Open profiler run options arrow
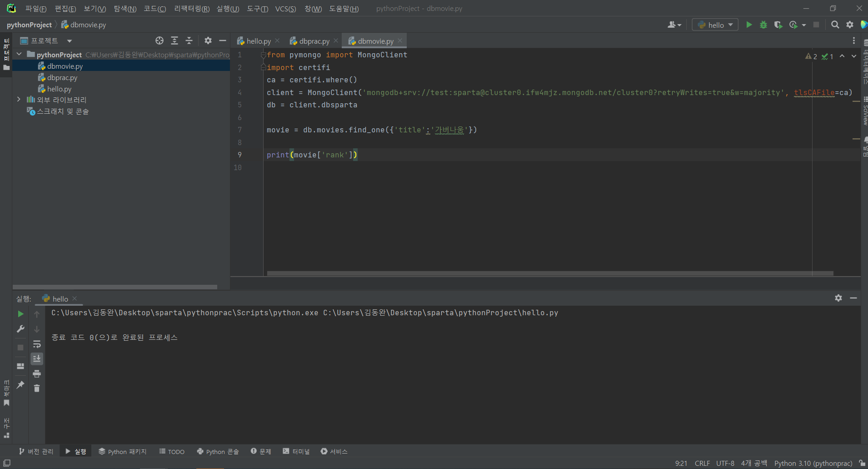 coord(804,25)
